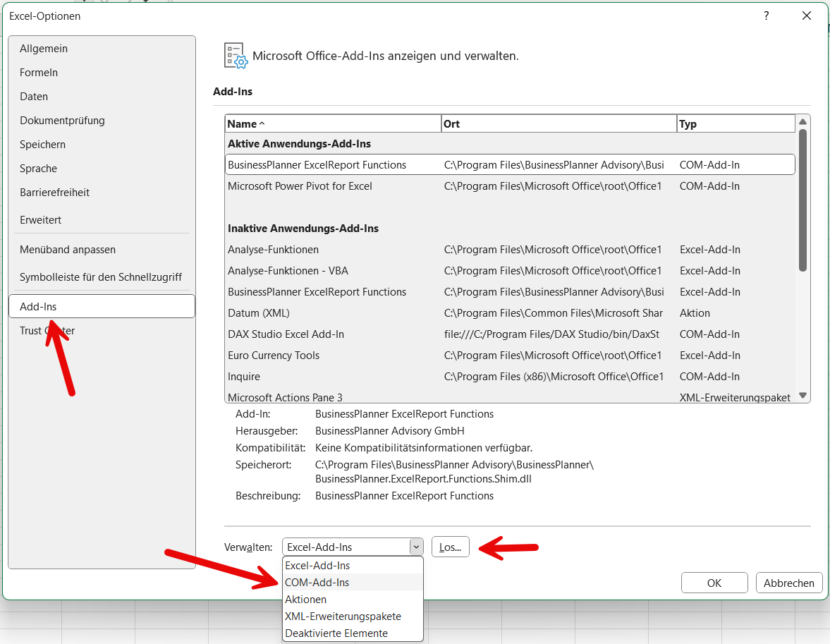
Task: Select the Inquire add-in row
Action: [510, 377]
